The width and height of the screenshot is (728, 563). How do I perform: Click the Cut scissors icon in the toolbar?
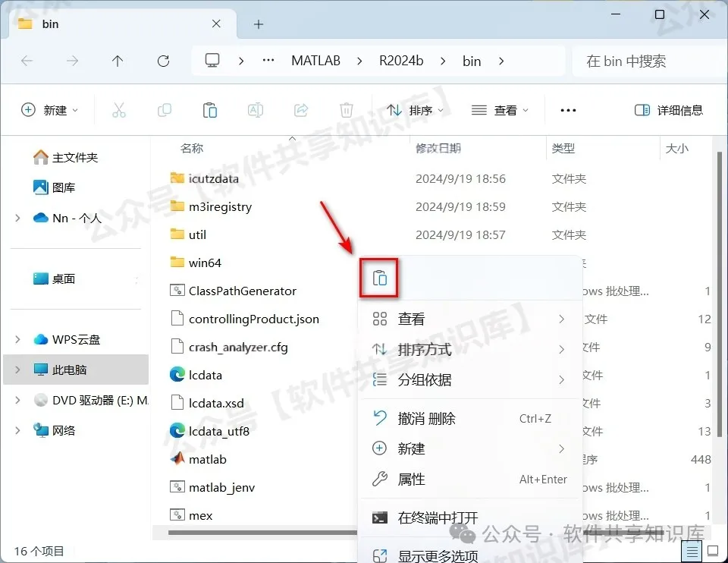(x=119, y=110)
